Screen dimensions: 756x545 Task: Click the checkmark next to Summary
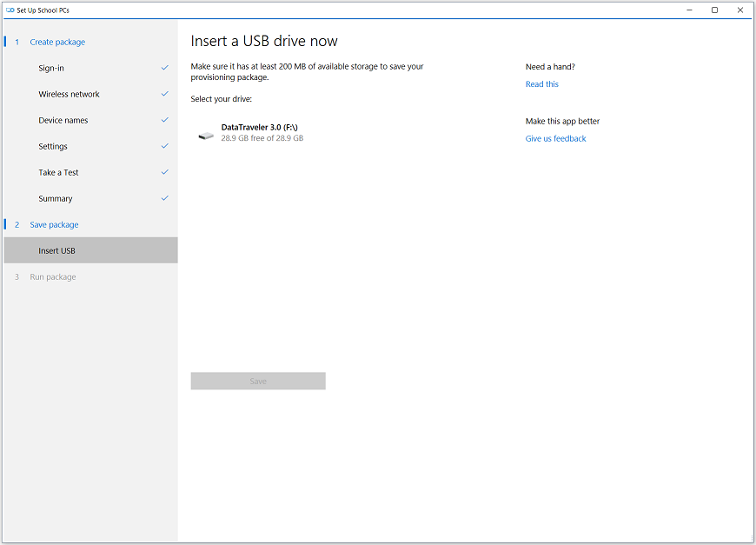[x=165, y=197]
